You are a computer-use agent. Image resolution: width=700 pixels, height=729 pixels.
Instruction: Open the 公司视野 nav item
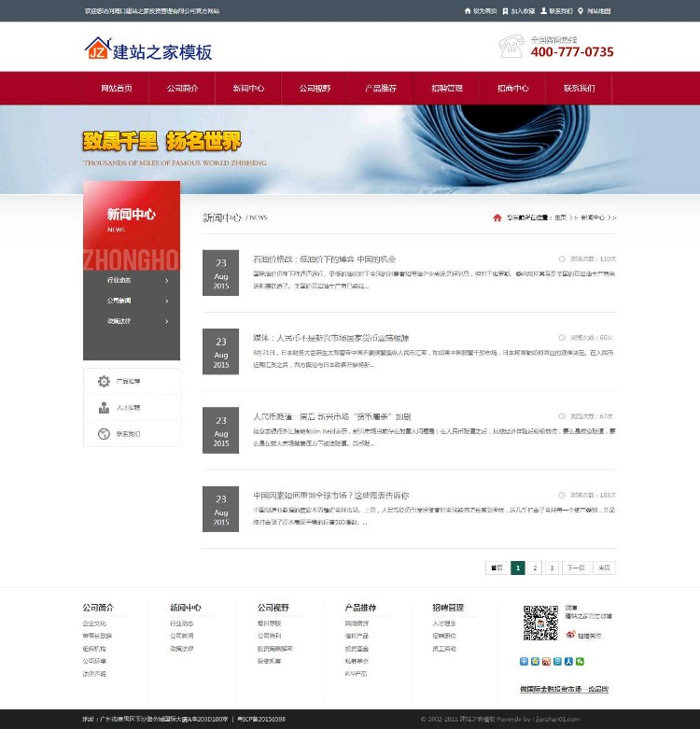315,88
